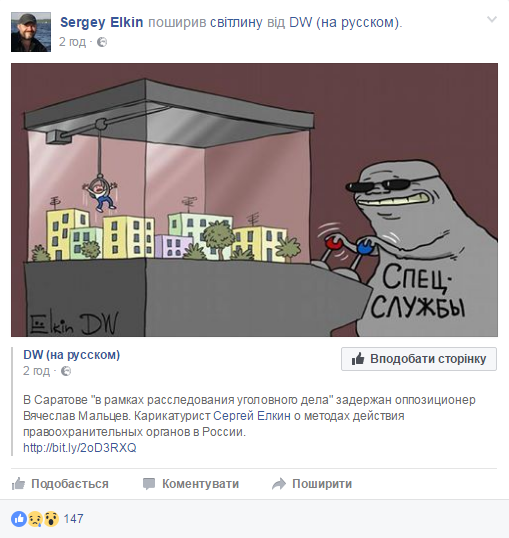Open the shared cartoon image
The width and height of the screenshot is (509, 538).
pos(254,200)
